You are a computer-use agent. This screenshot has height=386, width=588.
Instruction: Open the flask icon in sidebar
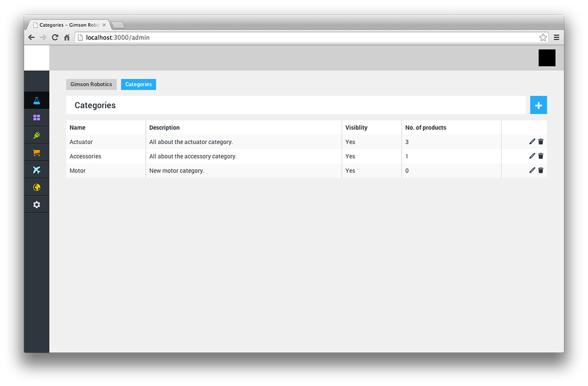pyautogui.click(x=36, y=101)
